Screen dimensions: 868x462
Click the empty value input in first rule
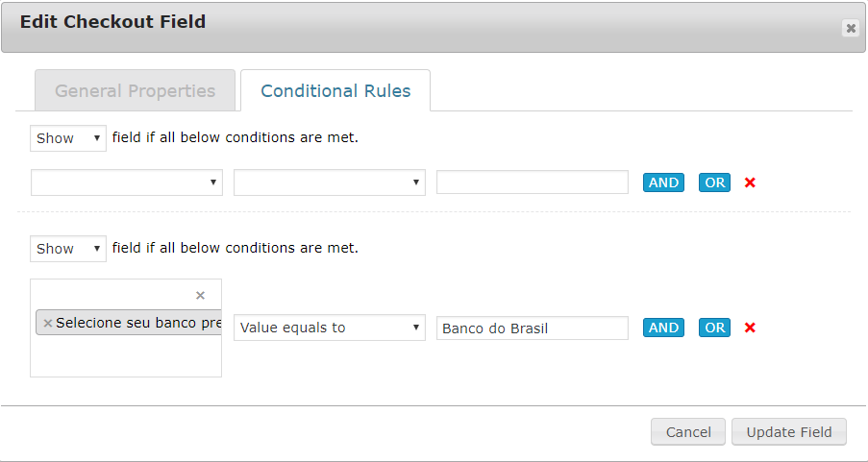pyautogui.click(x=533, y=182)
